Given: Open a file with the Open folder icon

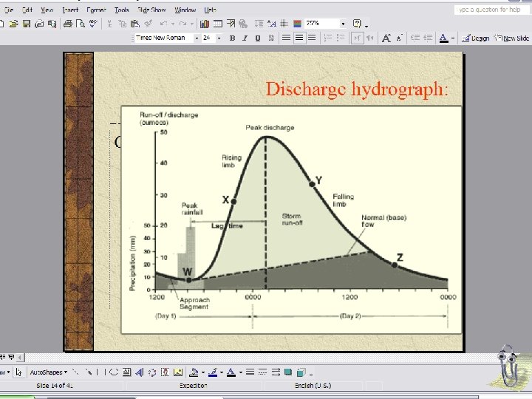Looking at the screenshot, I should (x=15, y=24).
